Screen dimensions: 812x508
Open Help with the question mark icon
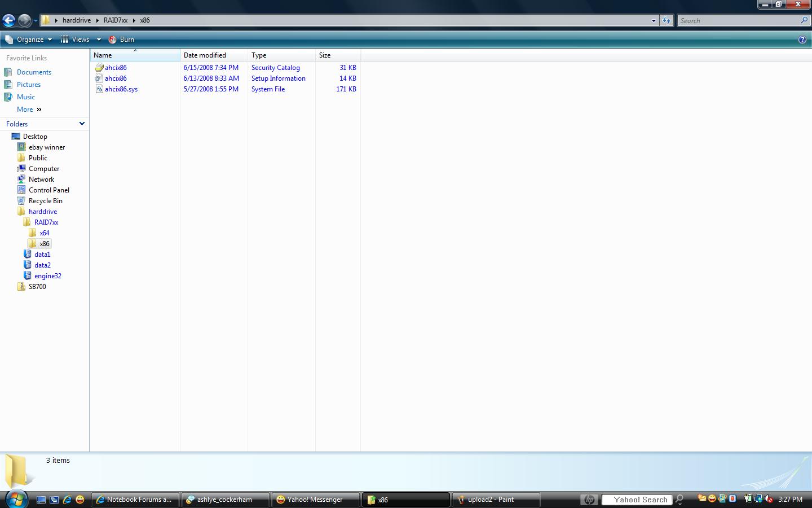tap(802, 40)
